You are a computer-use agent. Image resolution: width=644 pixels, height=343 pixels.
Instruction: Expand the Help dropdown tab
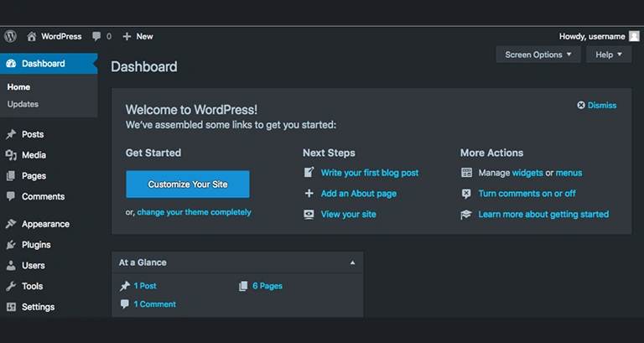click(608, 55)
